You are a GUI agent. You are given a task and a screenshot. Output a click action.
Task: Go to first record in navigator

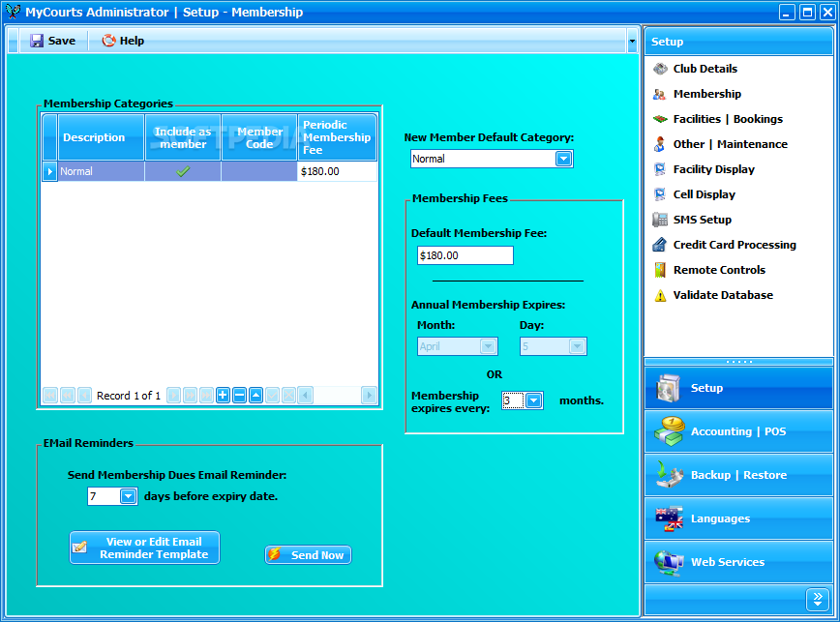pos(50,396)
